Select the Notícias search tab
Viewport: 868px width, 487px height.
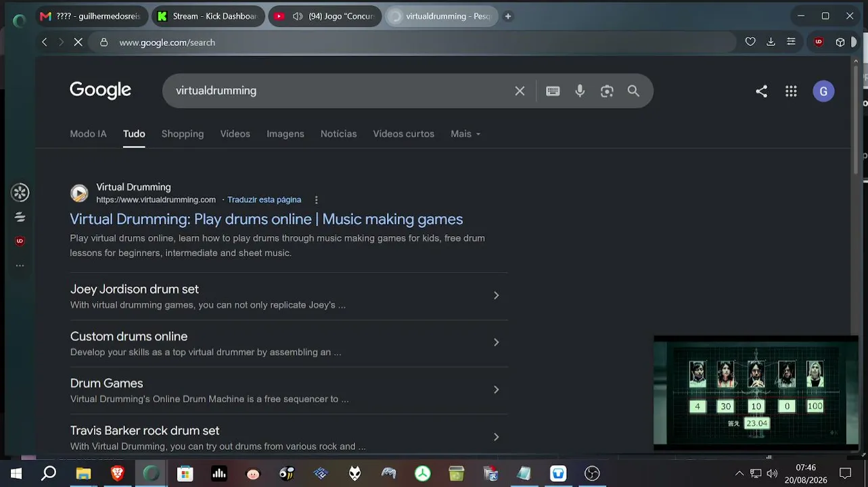[x=338, y=134]
